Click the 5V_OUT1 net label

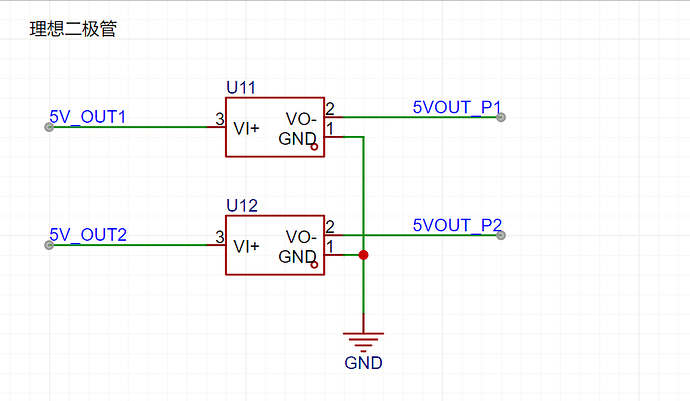[x=88, y=116]
